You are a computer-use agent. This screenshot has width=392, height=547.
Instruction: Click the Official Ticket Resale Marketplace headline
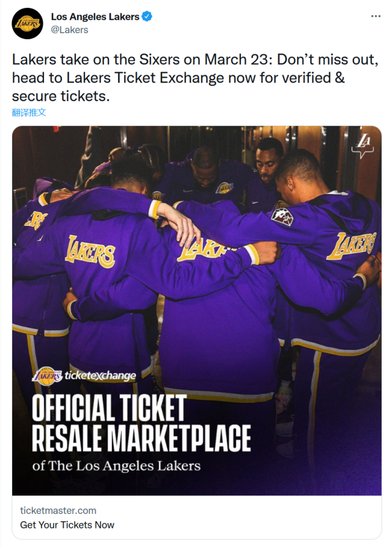tap(141, 422)
